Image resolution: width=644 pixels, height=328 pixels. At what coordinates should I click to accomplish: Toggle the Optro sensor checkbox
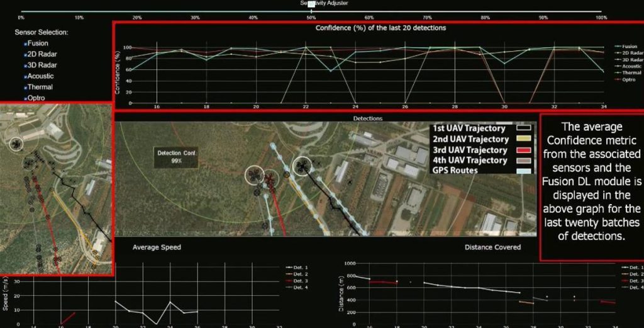click(x=25, y=99)
